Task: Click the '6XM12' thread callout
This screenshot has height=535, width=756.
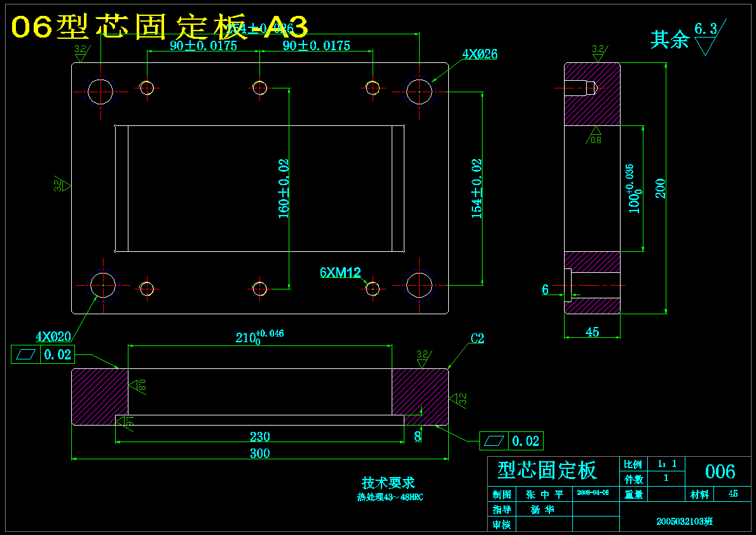Action: click(340, 272)
